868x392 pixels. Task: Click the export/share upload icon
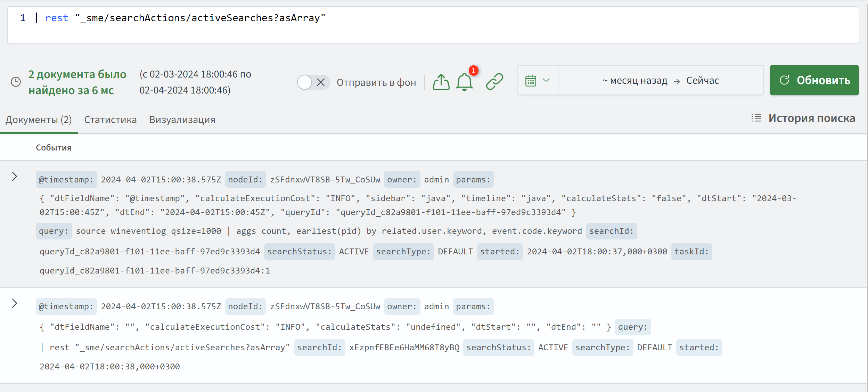coord(441,82)
